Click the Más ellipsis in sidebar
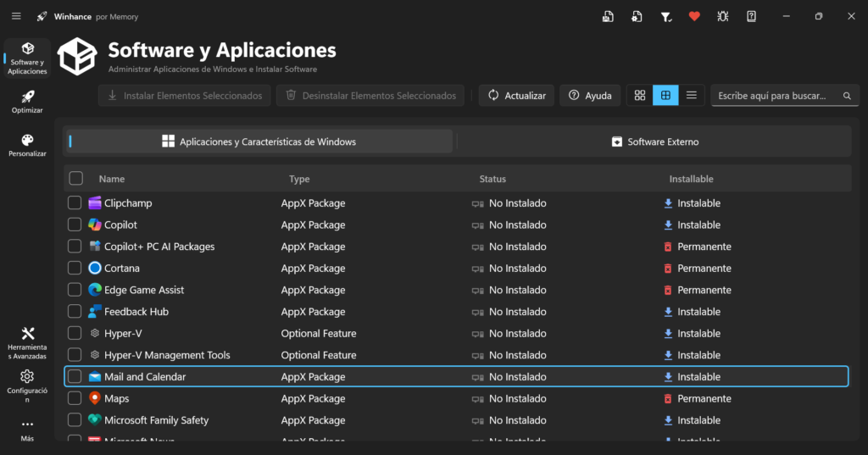Screen dimensions: 868x455 (27, 430)
